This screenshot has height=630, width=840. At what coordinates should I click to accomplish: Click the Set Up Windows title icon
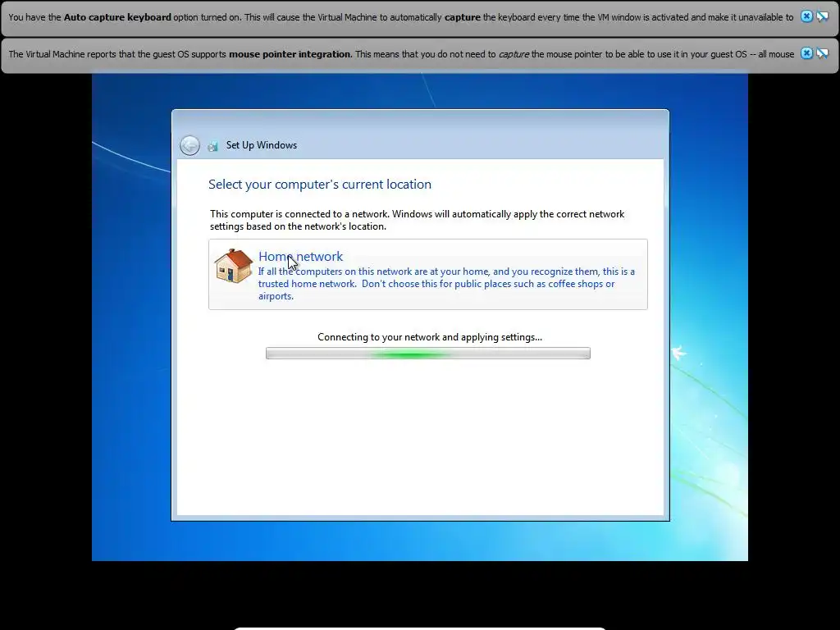(x=212, y=146)
